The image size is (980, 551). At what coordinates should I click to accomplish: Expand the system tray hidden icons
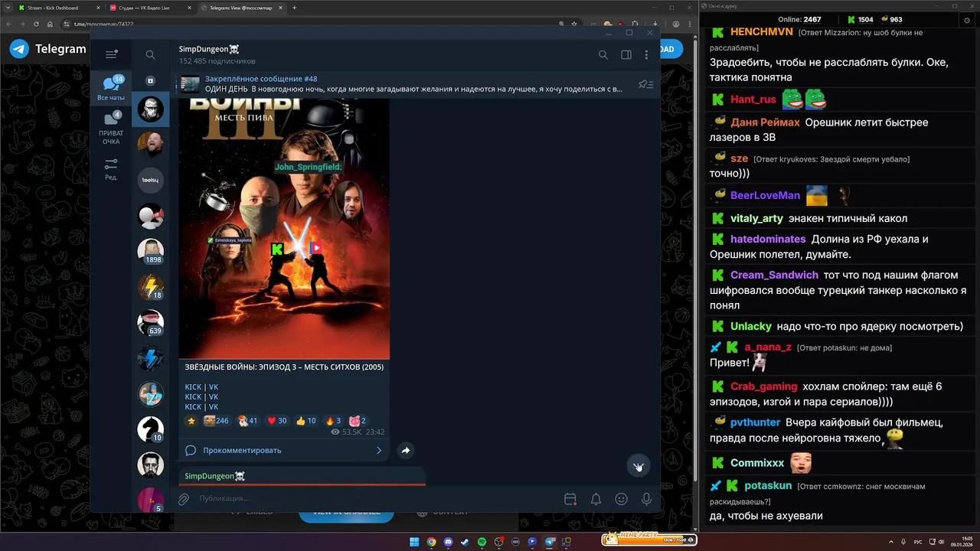(891, 542)
